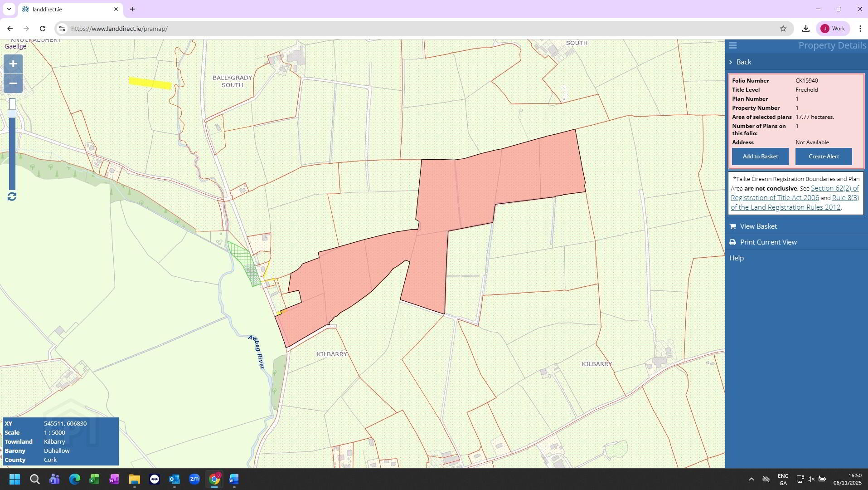Reset the map view with the refresh icon

pyautogui.click(x=12, y=196)
